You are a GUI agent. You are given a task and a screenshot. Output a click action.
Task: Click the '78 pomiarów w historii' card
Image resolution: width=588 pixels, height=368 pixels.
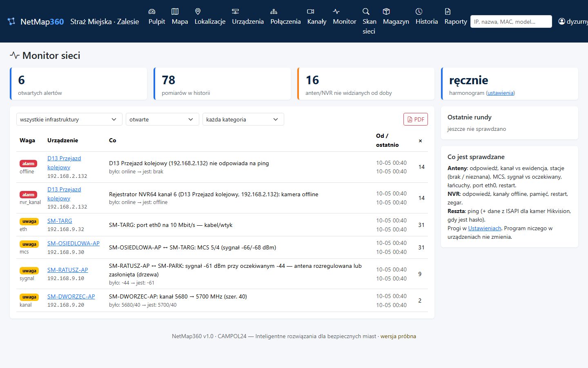point(222,84)
